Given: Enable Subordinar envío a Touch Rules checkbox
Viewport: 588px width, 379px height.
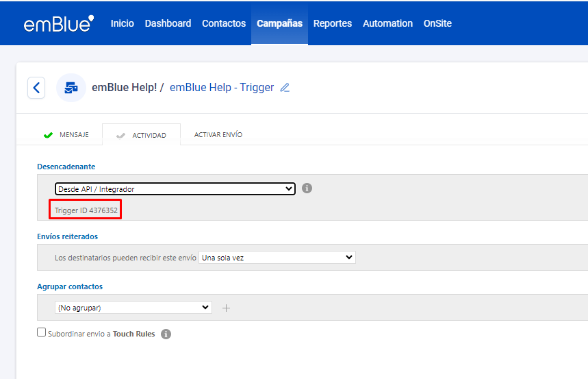Looking at the screenshot, I should pyautogui.click(x=41, y=332).
